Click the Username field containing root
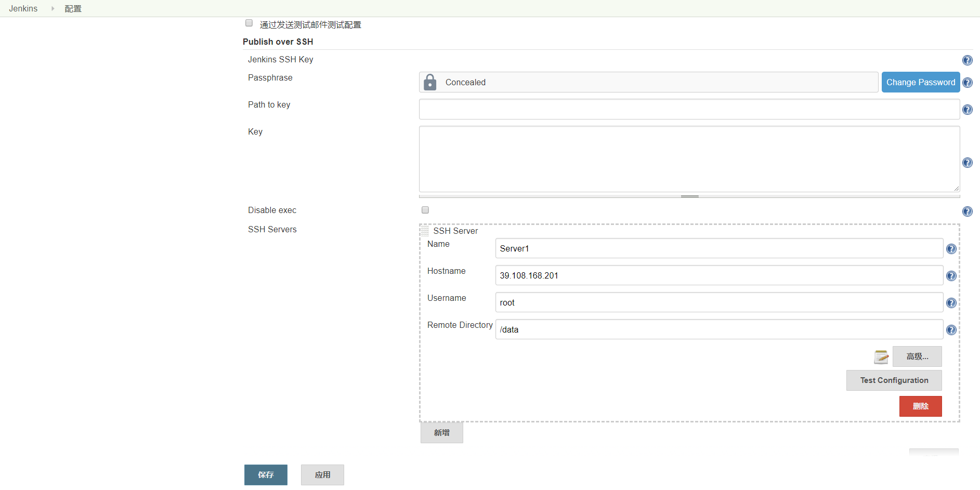 pos(719,302)
